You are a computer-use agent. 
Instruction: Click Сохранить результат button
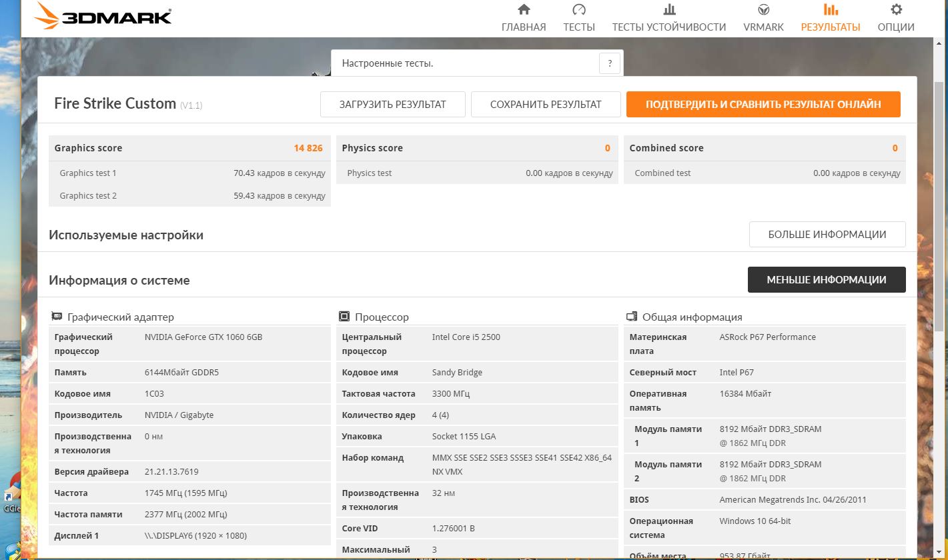click(546, 105)
